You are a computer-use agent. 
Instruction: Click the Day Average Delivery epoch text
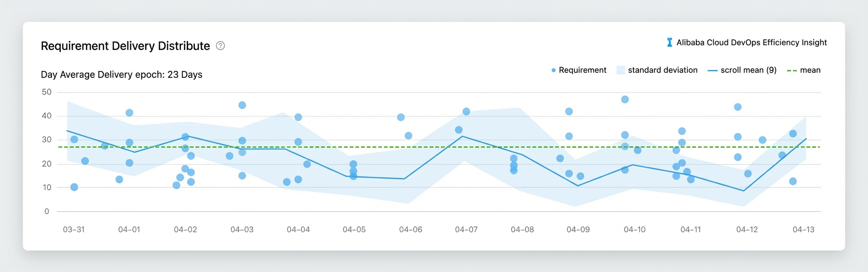click(x=122, y=75)
